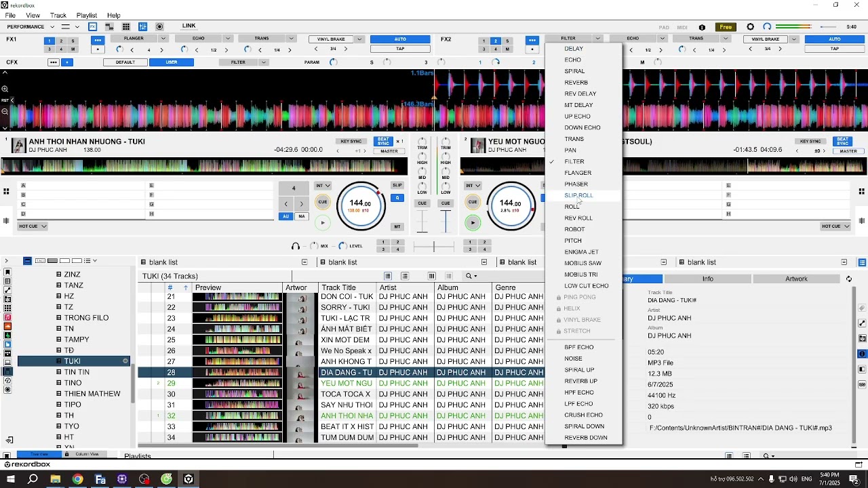Select SLIP ROLL from the effects list
The height and width of the screenshot is (488, 868).
coord(578,195)
